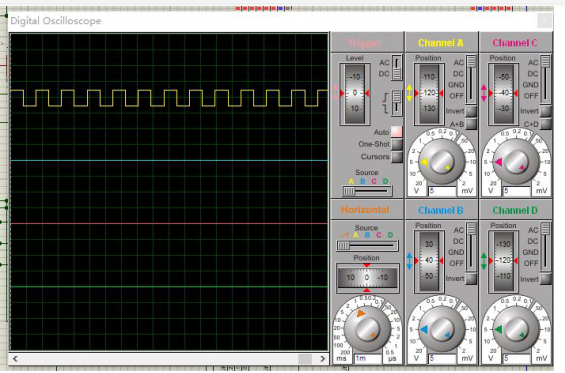Click Channel C Position thumbwheel

(503, 94)
